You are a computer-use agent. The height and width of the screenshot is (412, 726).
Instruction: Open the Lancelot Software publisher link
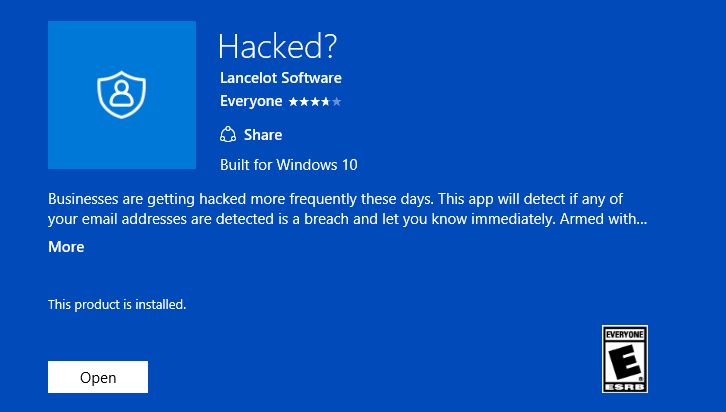click(280, 78)
